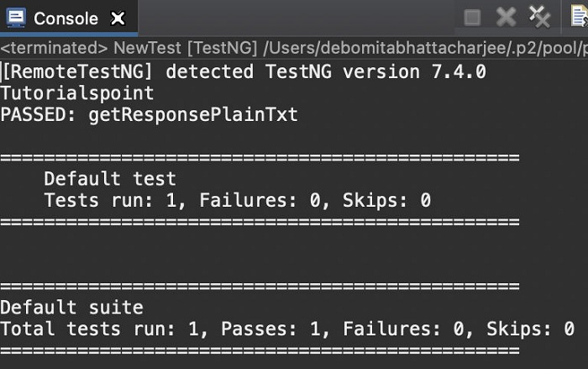Image resolution: width=588 pixels, height=369 pixels.
Task: Click the word PASSED in the output
Action: coord(39,115)
